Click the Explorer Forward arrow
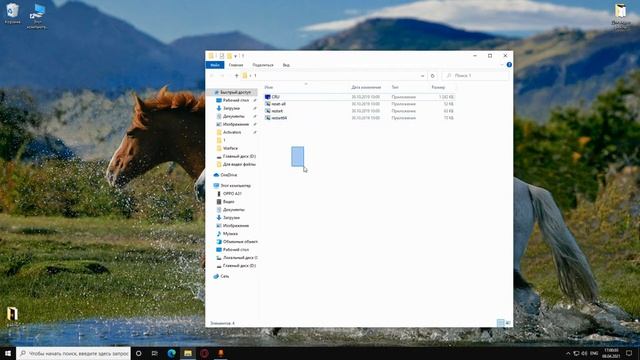The image size is (640, 360). [x=222, y=76]
